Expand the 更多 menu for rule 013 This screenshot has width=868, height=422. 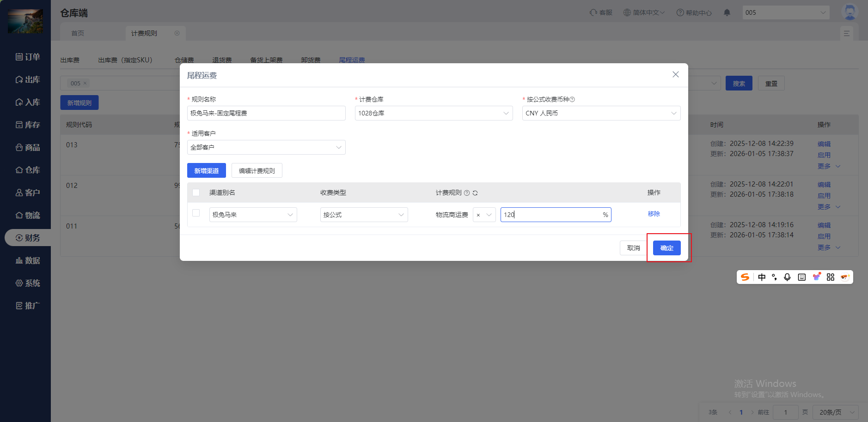click(827, 166)
